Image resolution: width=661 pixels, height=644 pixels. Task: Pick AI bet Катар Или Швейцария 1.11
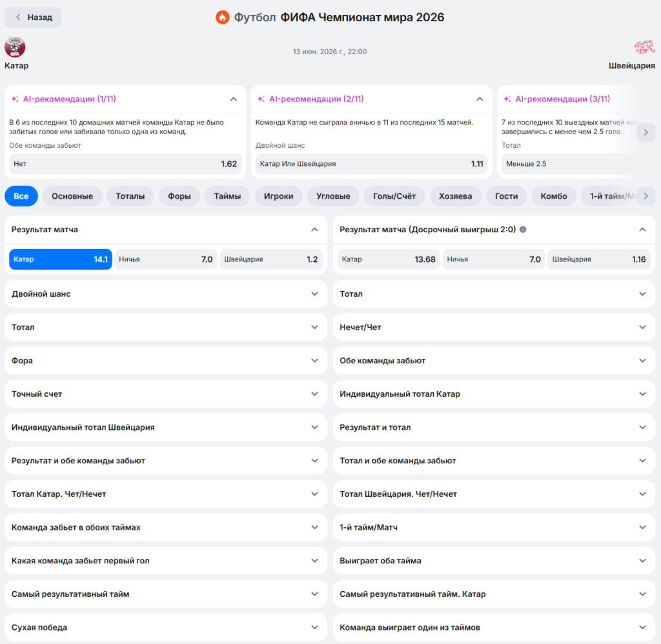(x=371, y=164)
